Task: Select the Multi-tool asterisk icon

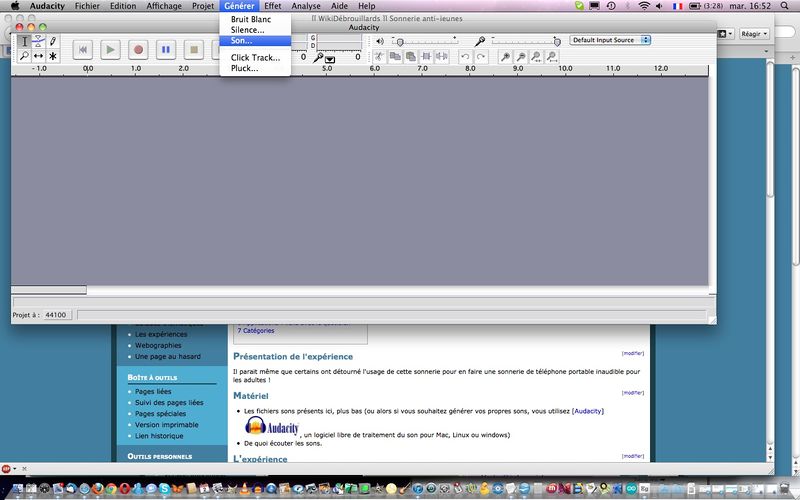Action: 53,57
